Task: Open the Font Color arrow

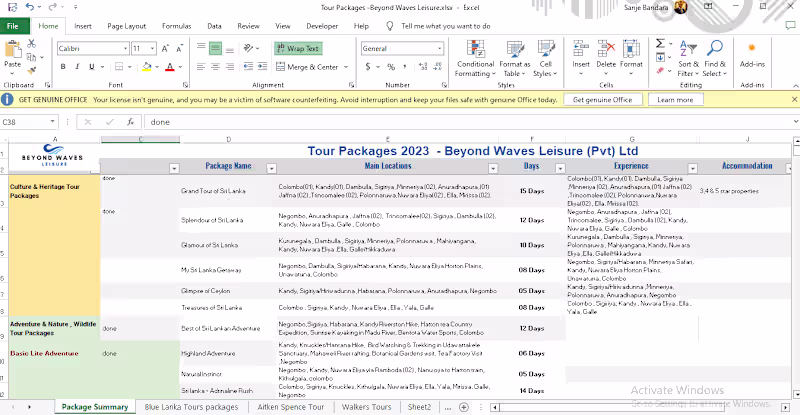Action: [x=180, y=67]
